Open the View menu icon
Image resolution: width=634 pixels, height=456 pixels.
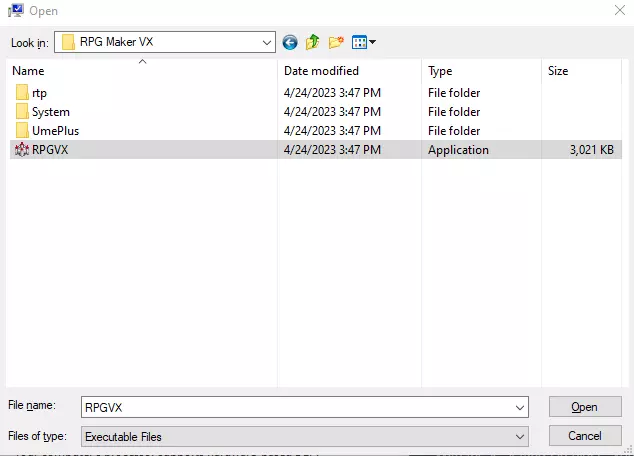pos(359,42)
